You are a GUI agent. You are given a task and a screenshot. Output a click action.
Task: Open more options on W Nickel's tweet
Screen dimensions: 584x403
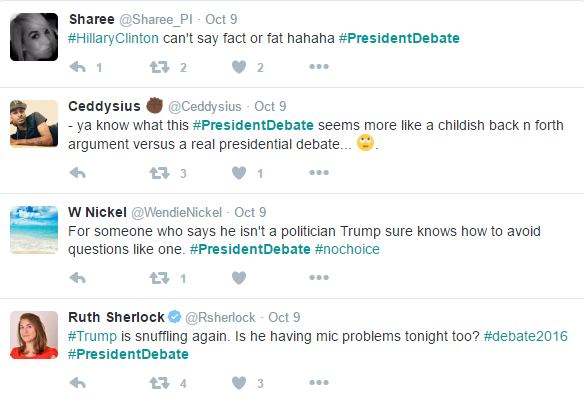(x=319, y=277)
